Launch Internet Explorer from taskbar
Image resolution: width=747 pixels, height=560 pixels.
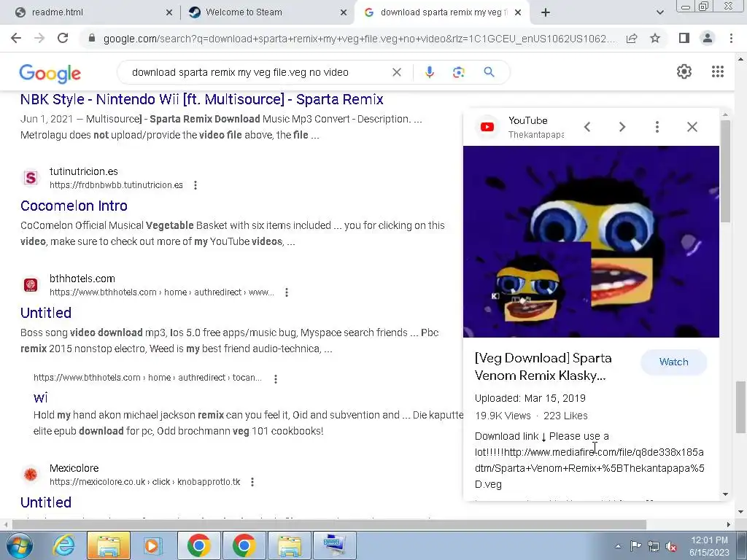point(63,545)
